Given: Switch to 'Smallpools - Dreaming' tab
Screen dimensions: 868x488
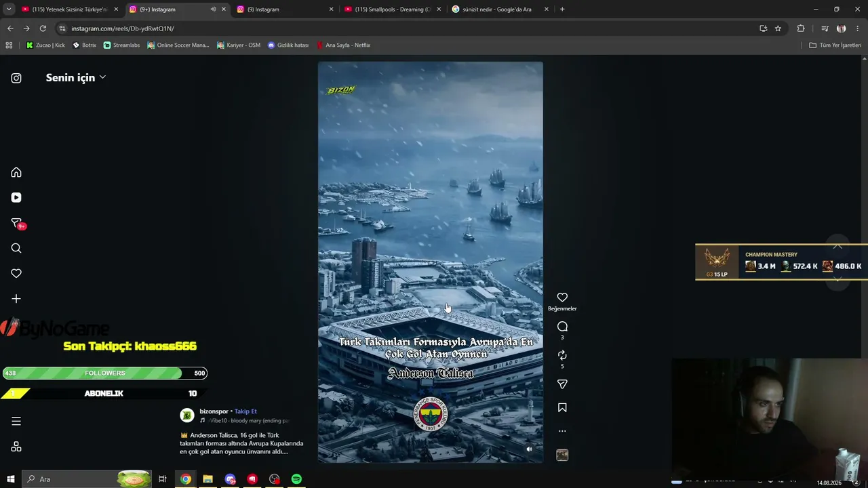Looking at the screenshot, I should click(x=392, y=9).
